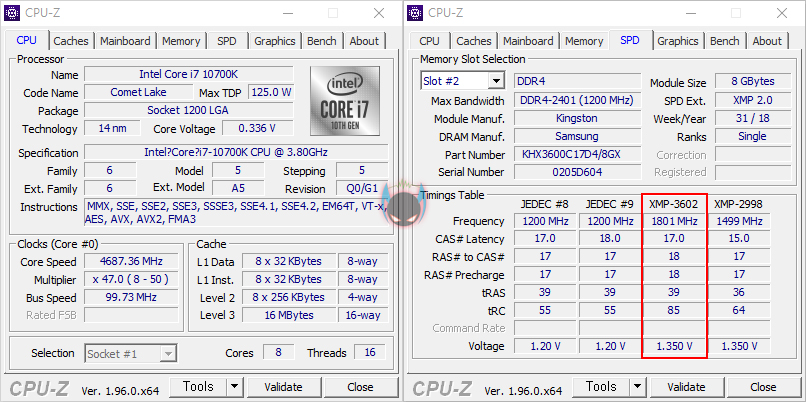Click Module Manuf. value Kingston
This screenshot has height=402, width=806.
coord(577,118)
